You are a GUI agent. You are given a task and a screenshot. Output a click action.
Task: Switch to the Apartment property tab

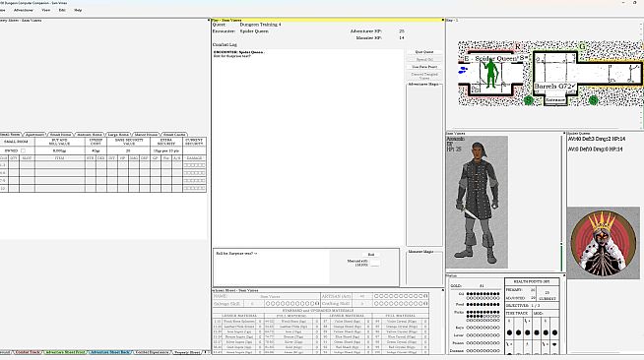pyautogui.click(x=34, y=135)
